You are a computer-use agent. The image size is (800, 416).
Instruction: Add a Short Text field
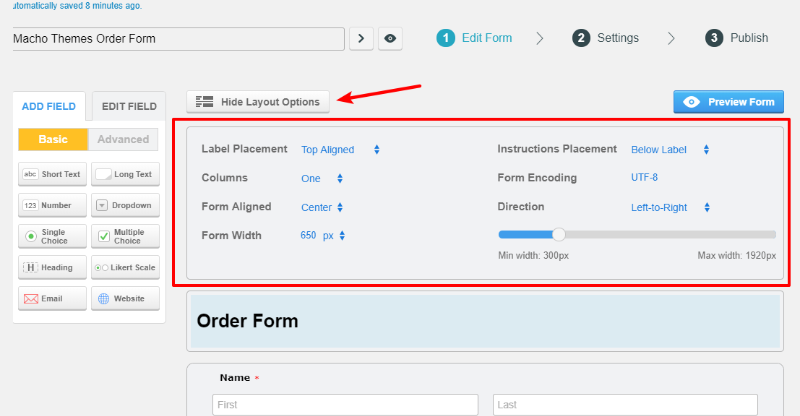point(52,174)
